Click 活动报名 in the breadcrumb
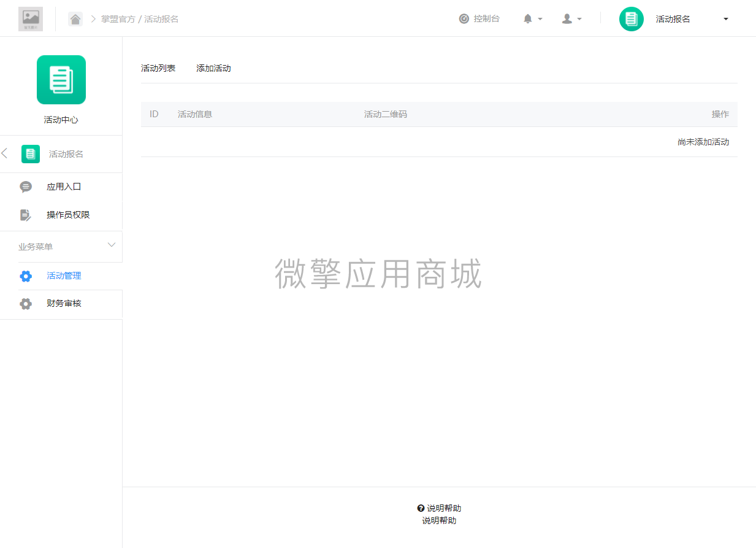The height and width of the screenshot is (548, 756). [x=161, y=19]
